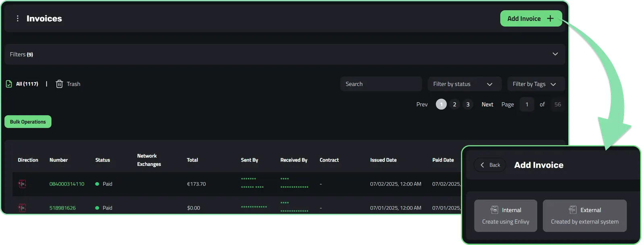Viewport: 644px width, 245px height.
Task: Go to the Prev page
Action: 422,104
